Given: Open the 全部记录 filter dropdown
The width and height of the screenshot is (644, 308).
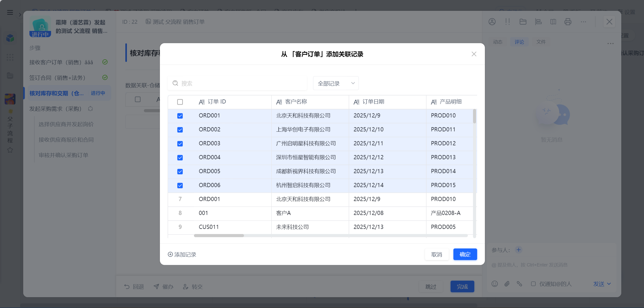Looking at the screenshot, I should [336, 83].
